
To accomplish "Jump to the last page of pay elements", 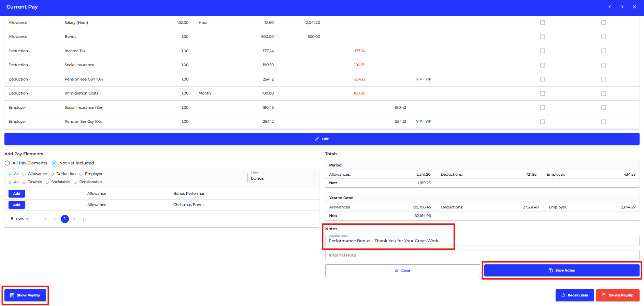I will 84,219.
